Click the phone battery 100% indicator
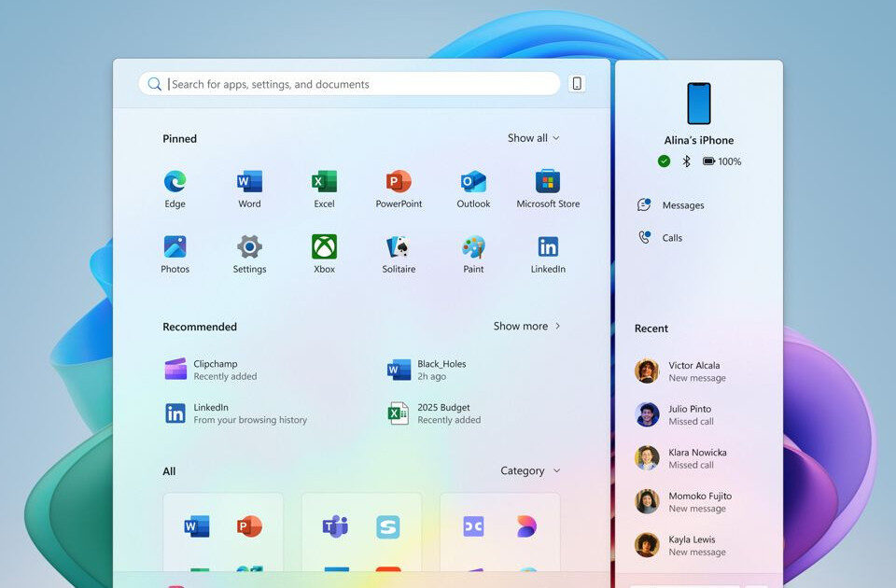Image resolution: width=896 pixels, height=588 pixels. (x=721, y=161)
